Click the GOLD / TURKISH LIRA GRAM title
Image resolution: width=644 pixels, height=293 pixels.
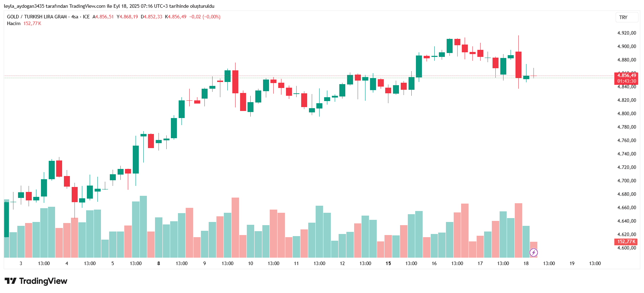[x=37, y=17]
